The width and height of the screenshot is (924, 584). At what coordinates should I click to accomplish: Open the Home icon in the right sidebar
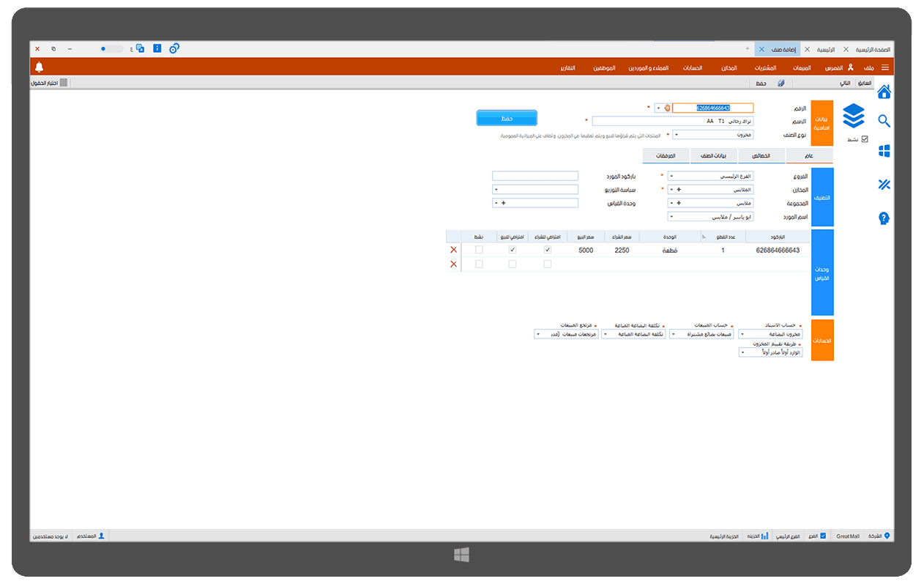pos(884,92)
